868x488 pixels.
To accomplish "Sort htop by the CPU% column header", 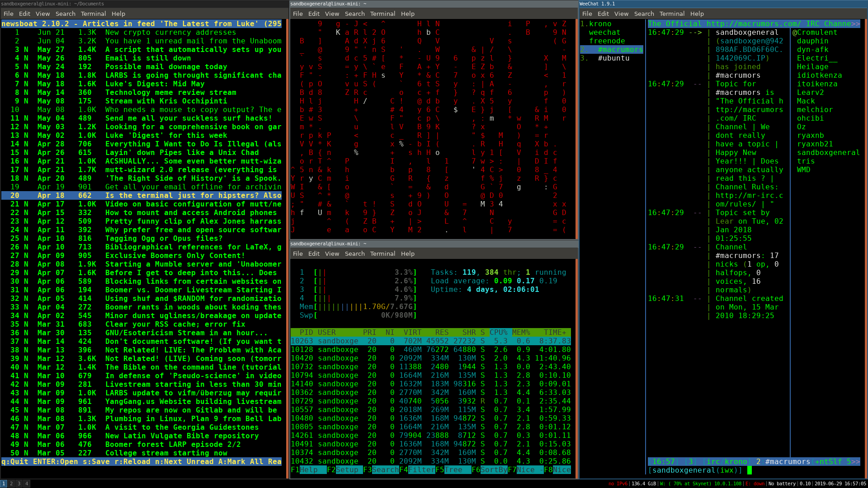I will pyautogui.click(x=498, y=333).
